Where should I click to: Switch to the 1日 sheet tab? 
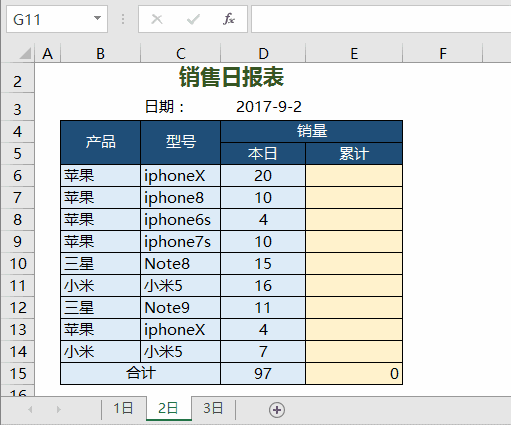[x=123, y=409]
